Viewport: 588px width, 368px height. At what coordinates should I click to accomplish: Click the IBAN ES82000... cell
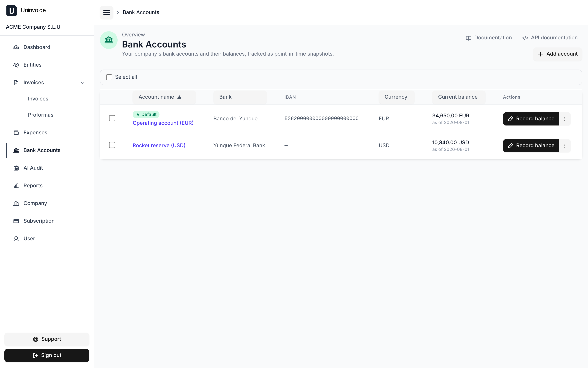click(321, 118)
